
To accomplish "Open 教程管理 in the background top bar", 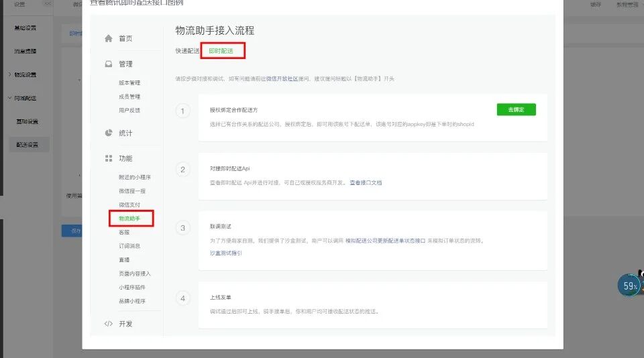I will [627, 5].
